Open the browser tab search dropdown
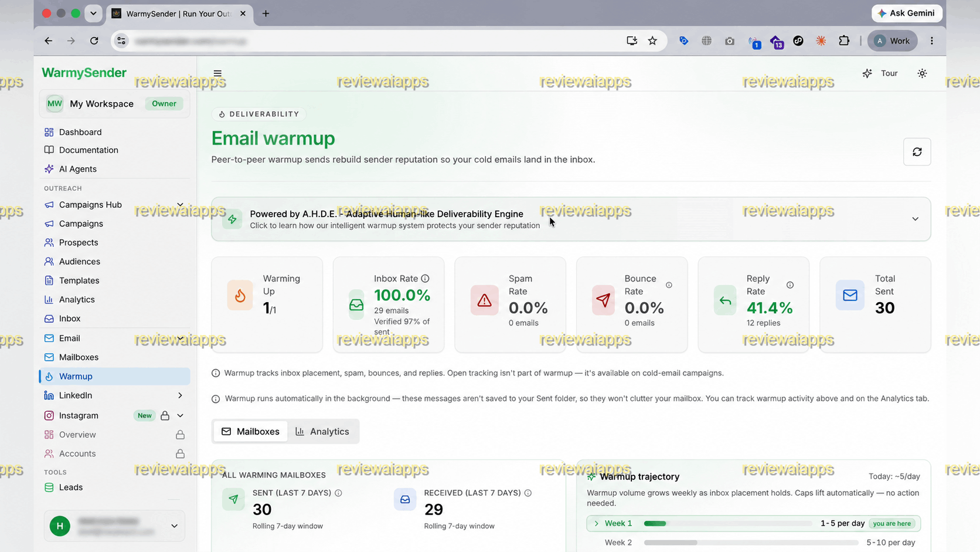The image size is (980, 552). (93, 13)
